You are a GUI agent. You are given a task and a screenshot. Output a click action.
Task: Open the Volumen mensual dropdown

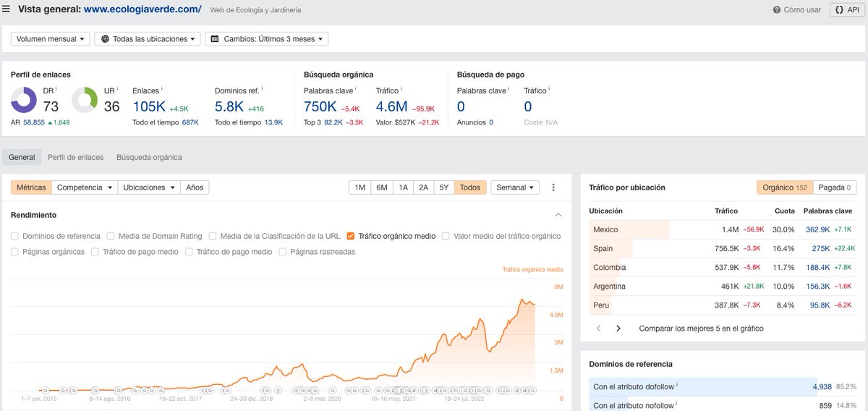50,39
